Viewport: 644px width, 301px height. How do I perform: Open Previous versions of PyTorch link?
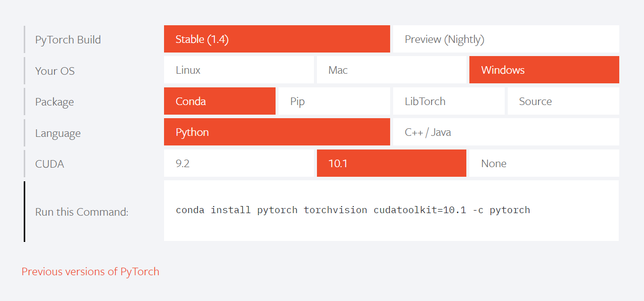90,271
